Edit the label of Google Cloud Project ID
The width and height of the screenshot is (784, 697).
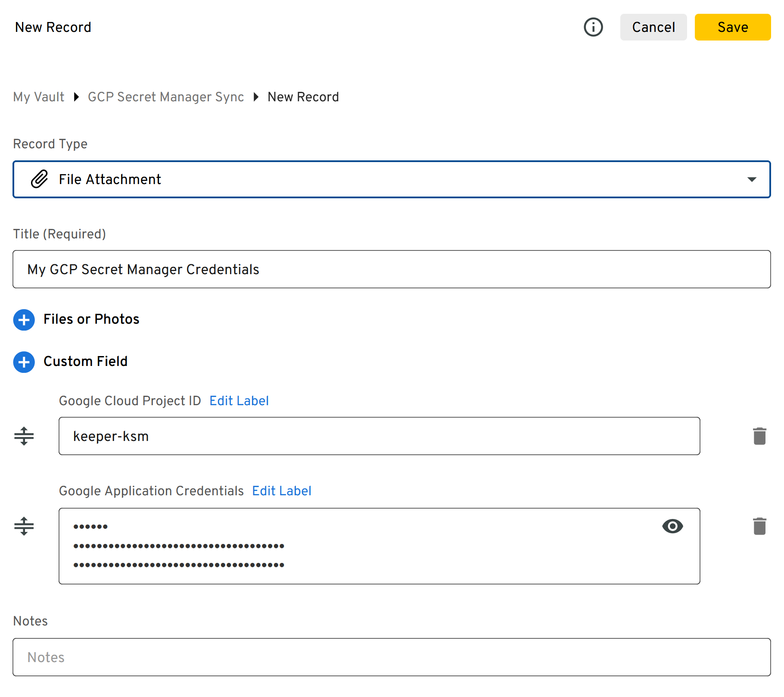tap(239, 400)
